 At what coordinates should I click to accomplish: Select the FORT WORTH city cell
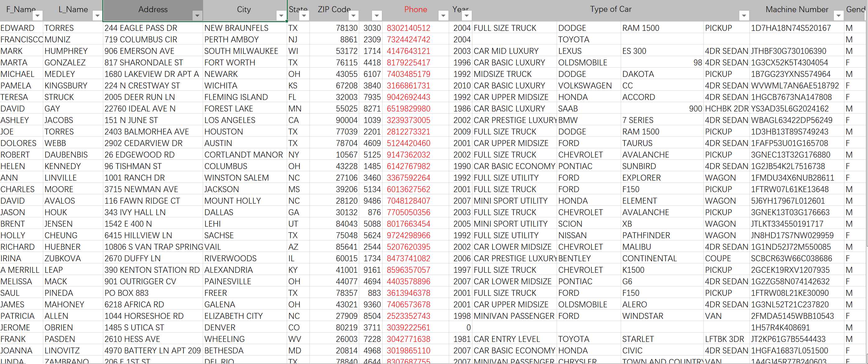245,62
